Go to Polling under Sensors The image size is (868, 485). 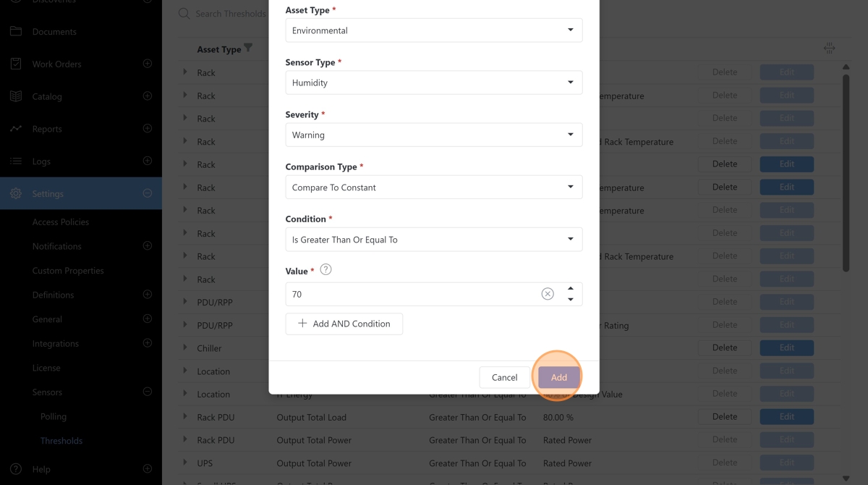click(54, 416)
